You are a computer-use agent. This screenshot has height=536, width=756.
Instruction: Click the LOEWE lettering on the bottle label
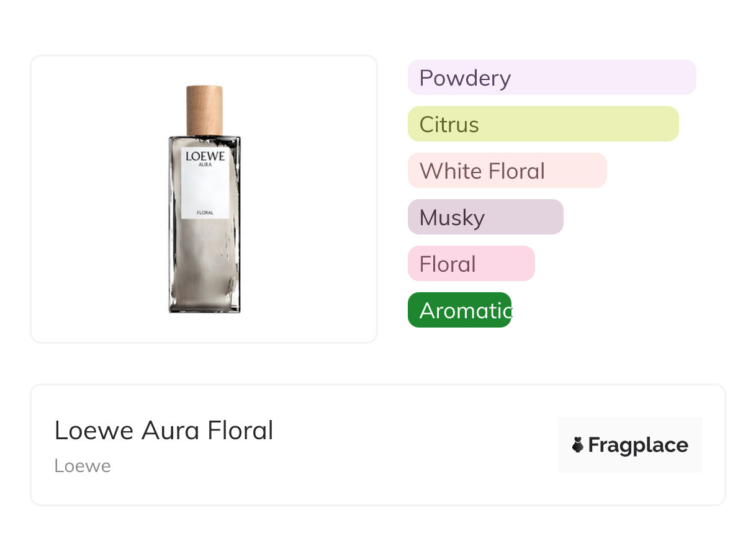pos(205,156)
